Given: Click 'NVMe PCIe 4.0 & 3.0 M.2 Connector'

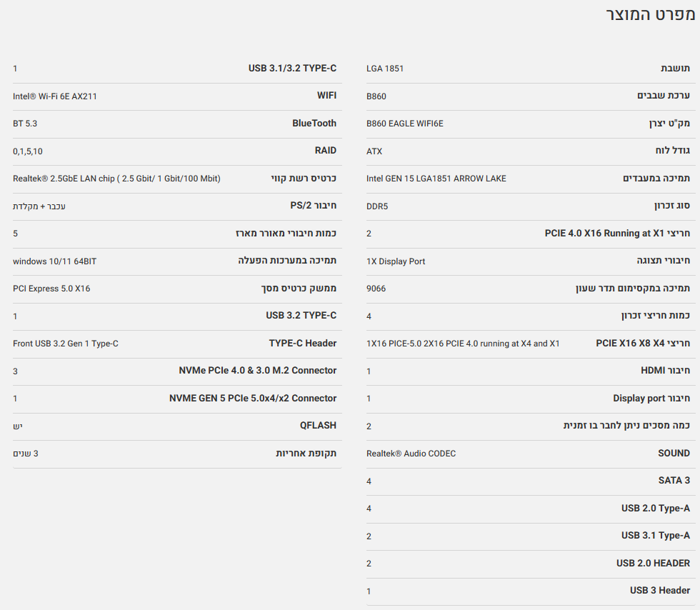Looking at the screenshot, I should click(257, 370).
